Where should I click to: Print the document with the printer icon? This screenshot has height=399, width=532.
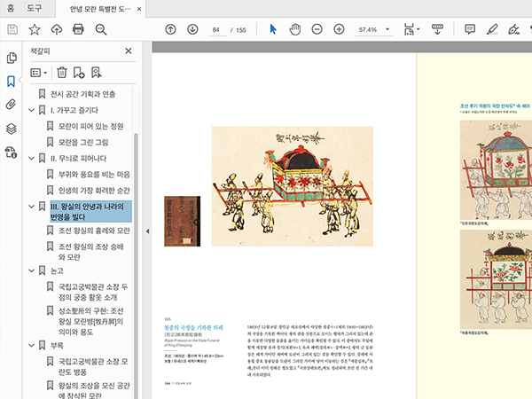[x=78, y=29]
